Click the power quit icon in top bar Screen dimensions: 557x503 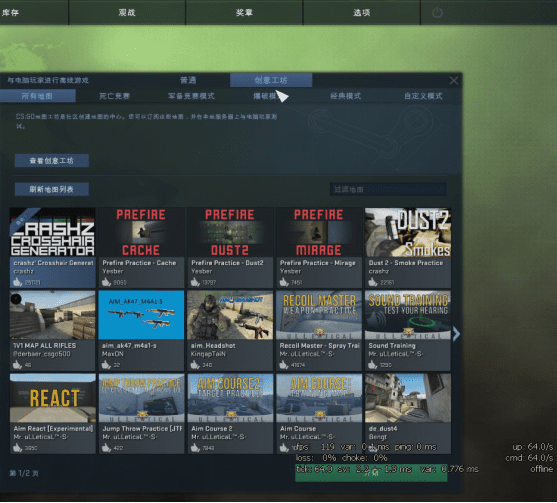pyautogui.click(x=437, y=13)
